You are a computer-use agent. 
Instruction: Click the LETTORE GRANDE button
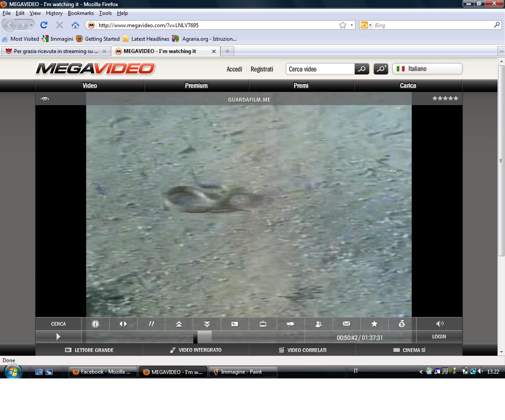click(89, 350)
